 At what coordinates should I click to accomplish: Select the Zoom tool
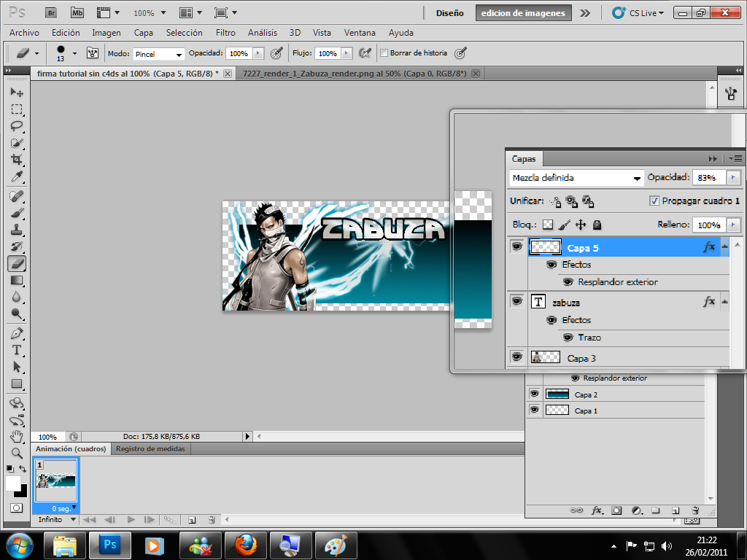(x=17, y=453)
